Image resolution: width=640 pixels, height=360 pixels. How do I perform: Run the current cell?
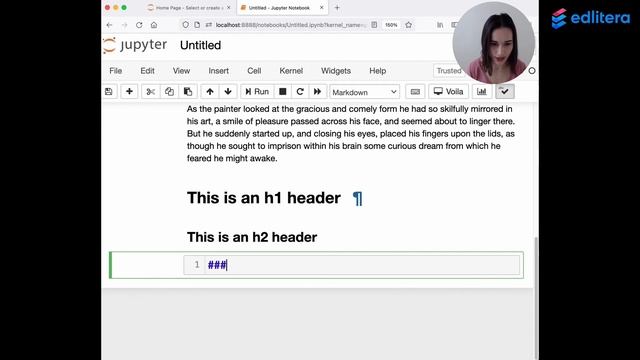point(257,91)
